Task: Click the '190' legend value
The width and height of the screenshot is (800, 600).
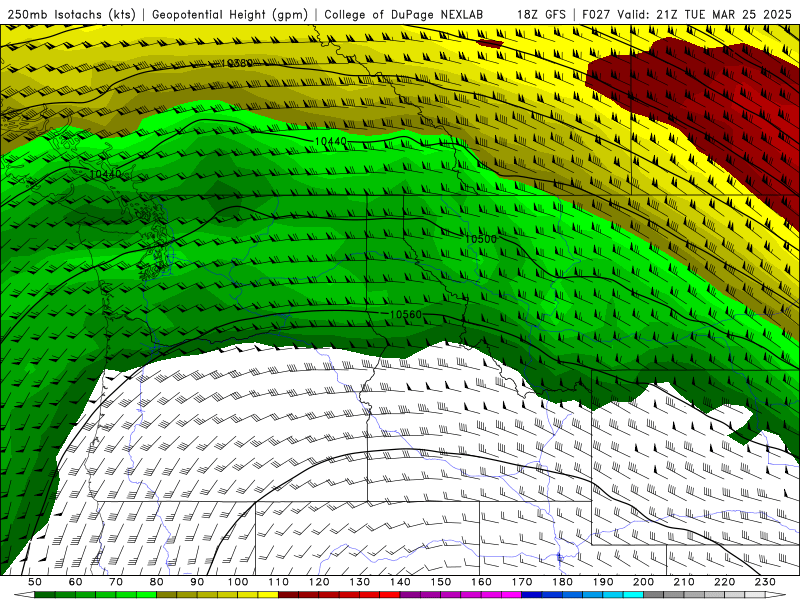Action: point(603,582)
